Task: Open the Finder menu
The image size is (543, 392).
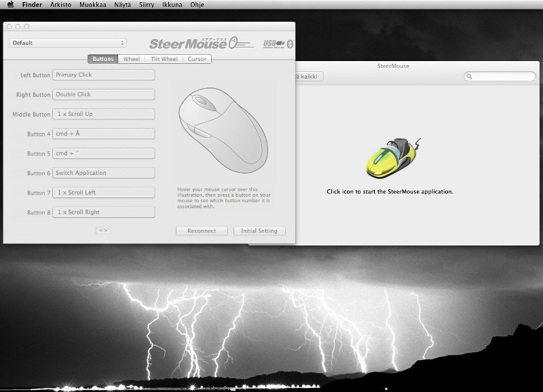Action: click(32, 5)
